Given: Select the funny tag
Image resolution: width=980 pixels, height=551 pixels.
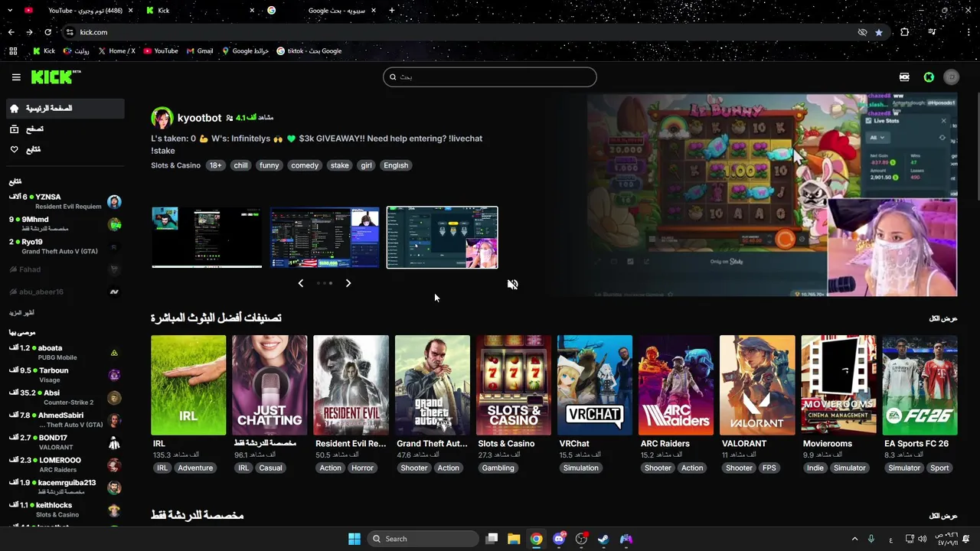Looking at the screenshot, I should pyautogui.click(x=269, y=165).
